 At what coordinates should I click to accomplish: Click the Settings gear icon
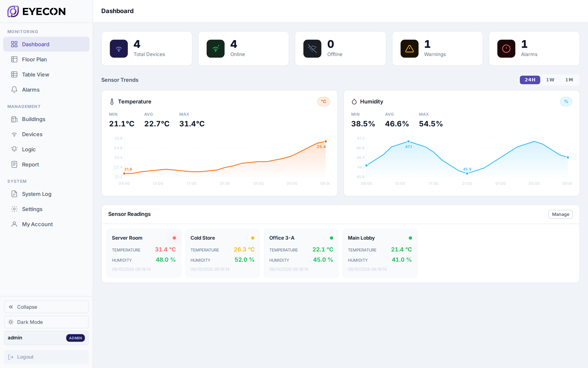[14, 209]
